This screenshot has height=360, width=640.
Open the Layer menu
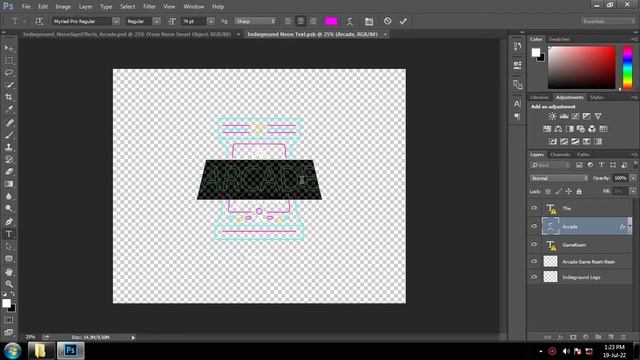click(x=85, y=7)
